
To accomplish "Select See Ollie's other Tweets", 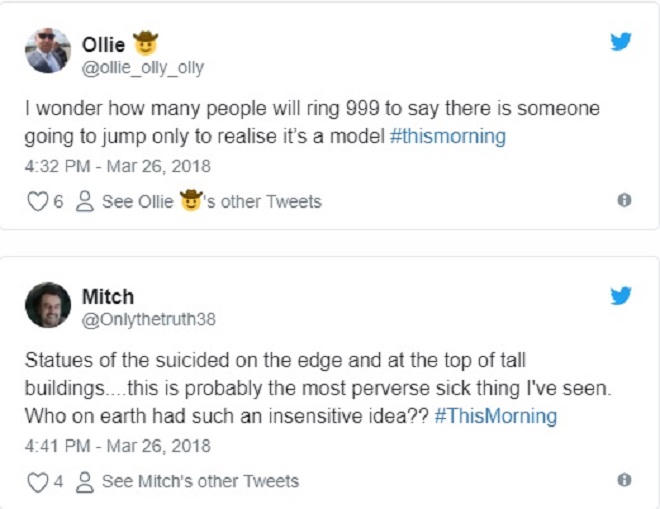I will [x=212, y=202].
